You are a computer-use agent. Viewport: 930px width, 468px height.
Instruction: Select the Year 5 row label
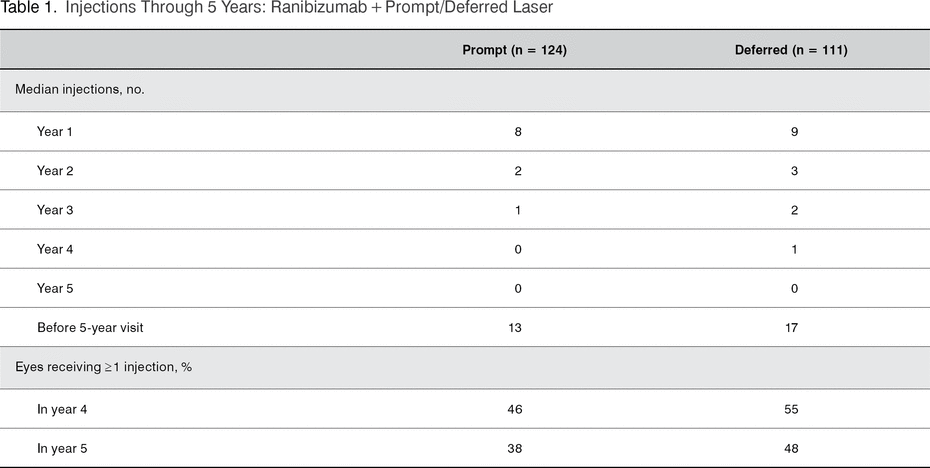[55, 288]
